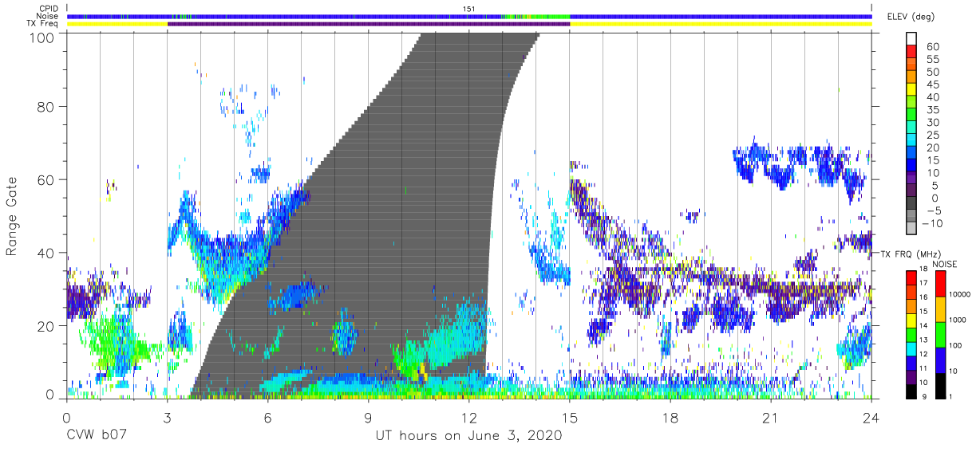Click the 'TX Freq' row label above the plot
This screenshot has width=980, height=452.
click(43, 24)
